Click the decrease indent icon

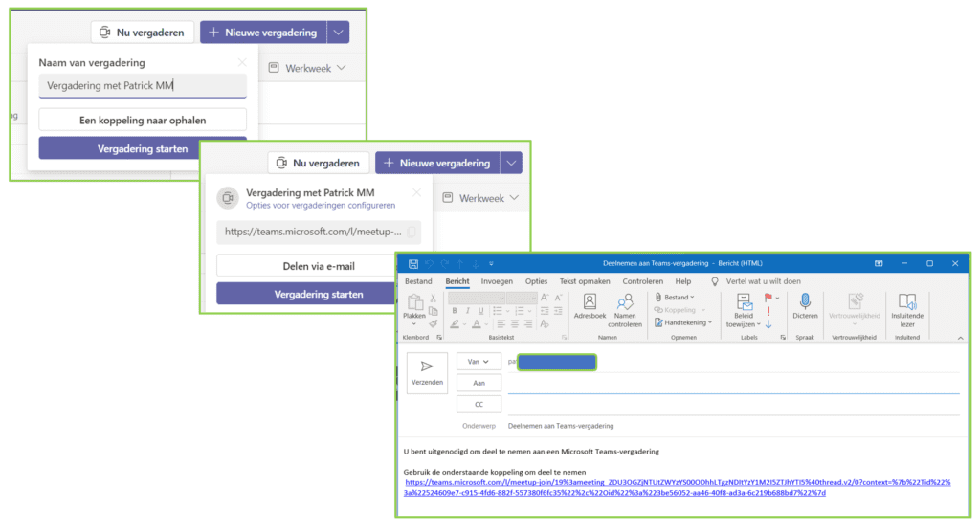545,311
